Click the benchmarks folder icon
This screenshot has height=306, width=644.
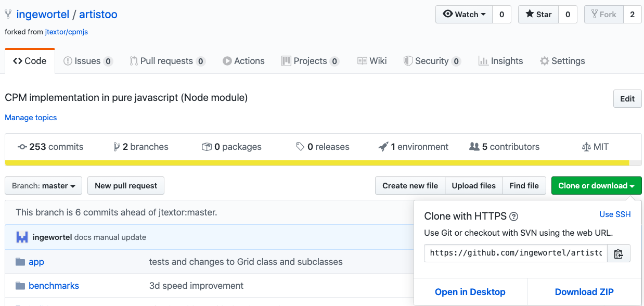(x=20, y=286)
